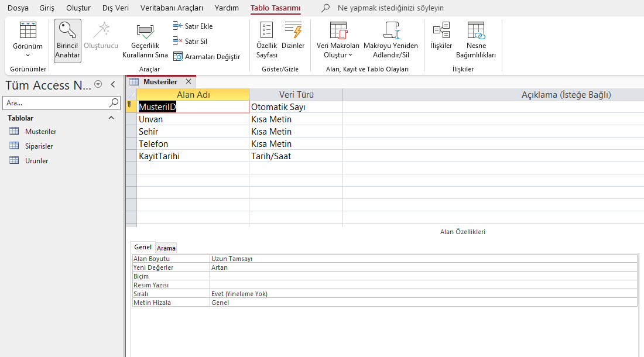Screen dimensions: 644x357
Task: Select the Unvan row selector
Action: click(131, 119)
